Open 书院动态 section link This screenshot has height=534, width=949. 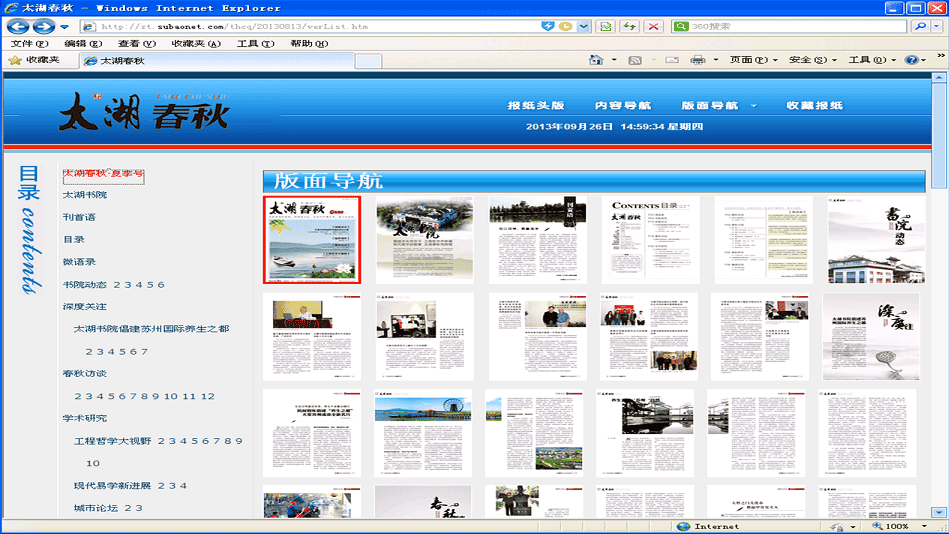point(85,285)
